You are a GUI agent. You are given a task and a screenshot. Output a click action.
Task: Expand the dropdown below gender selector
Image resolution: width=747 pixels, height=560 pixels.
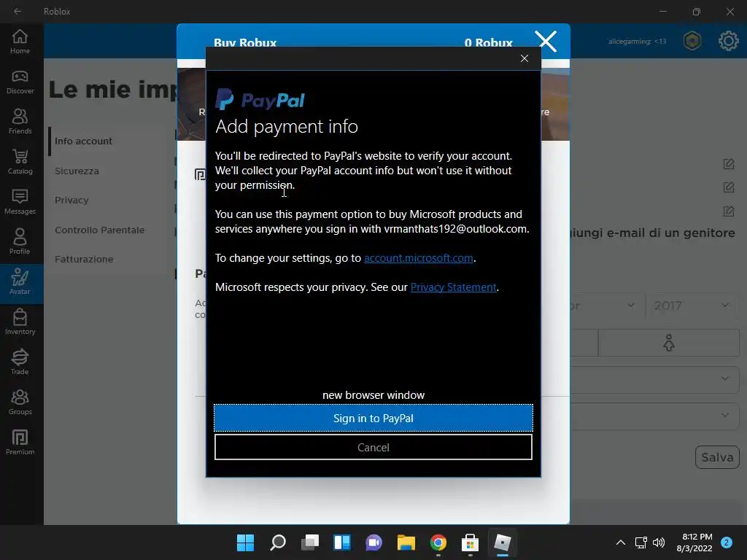pos(654,379)
